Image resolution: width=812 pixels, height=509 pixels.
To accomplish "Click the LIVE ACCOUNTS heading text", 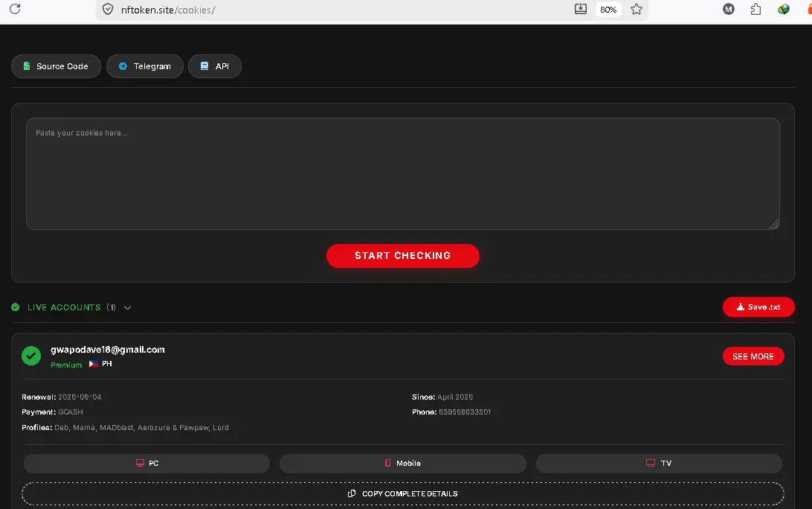I will [64, 307].
